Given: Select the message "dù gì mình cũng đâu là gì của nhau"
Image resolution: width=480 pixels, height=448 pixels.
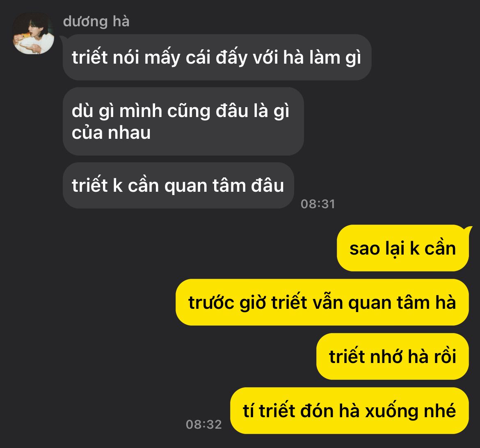Looking at the screenshot, I should tap(183, 122).
